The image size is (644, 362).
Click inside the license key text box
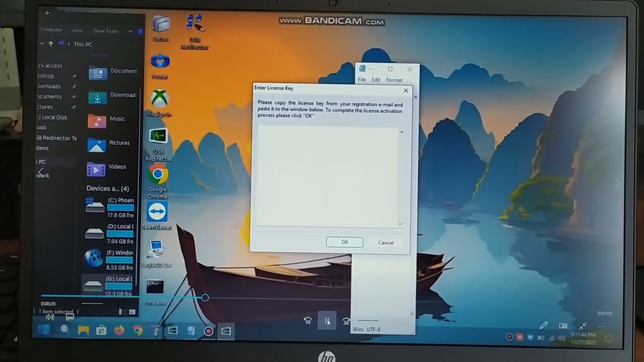pos(328,176)
